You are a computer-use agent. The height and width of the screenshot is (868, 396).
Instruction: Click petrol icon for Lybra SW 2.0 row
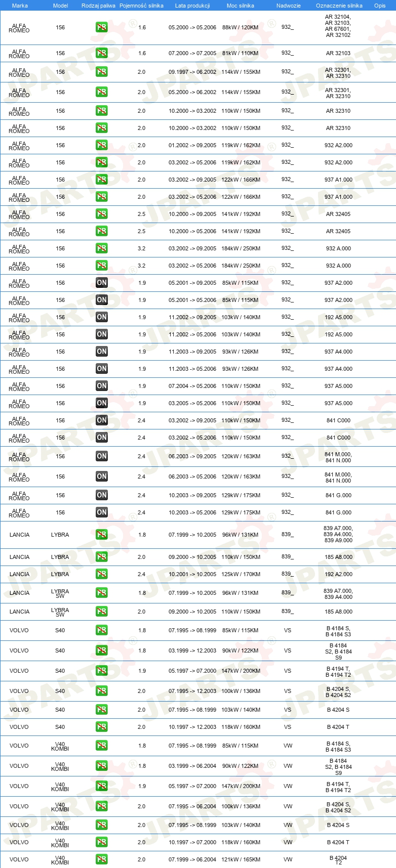click(102, 612)
